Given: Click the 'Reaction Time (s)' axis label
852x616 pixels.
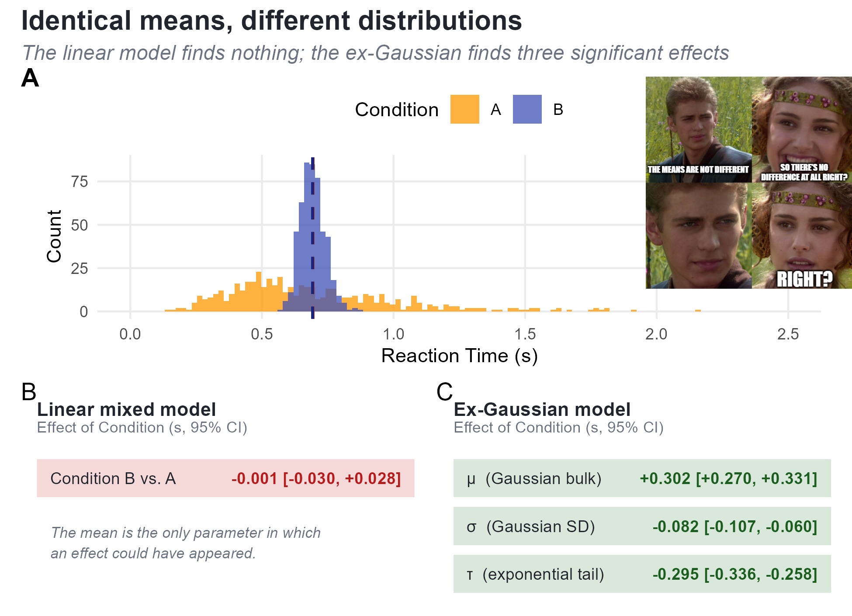Looking at the screenshot, I should 459,356.
